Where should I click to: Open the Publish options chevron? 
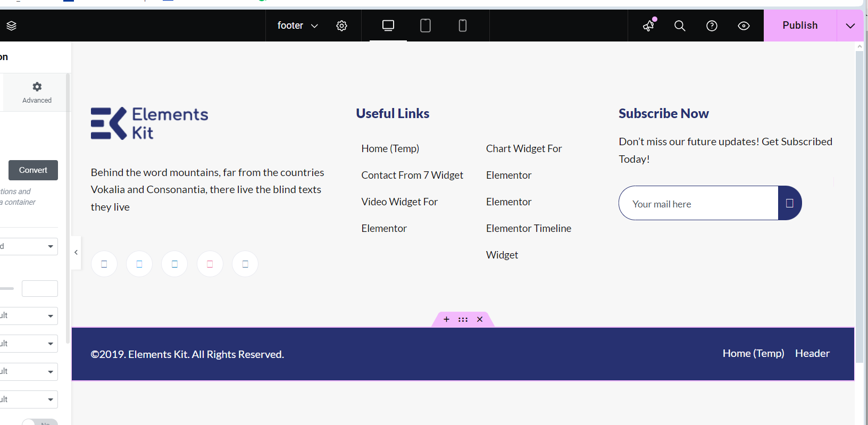coord(850,26)
